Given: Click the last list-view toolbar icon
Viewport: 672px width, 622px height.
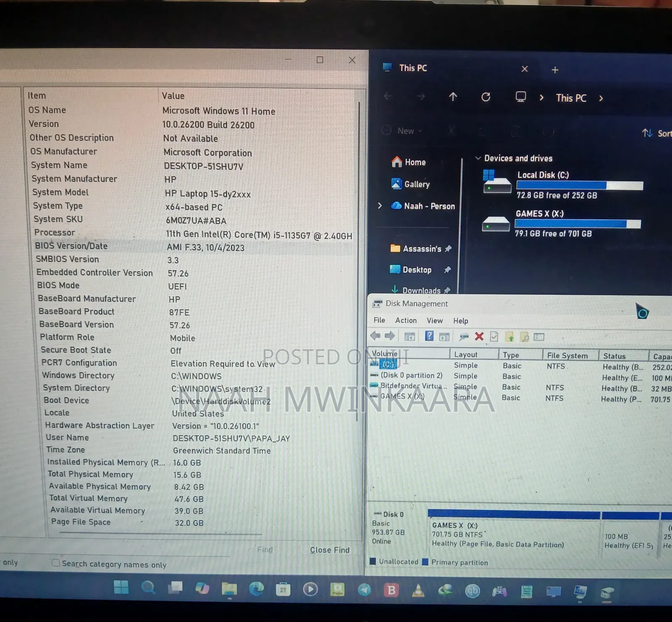Looking at the screenshot, I should [539, 337].
